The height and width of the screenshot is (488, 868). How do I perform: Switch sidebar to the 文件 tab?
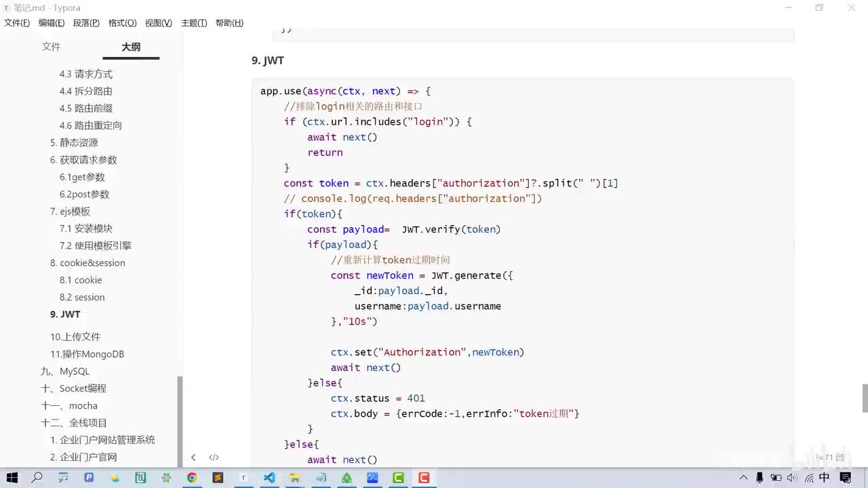(x=52, y=47)
